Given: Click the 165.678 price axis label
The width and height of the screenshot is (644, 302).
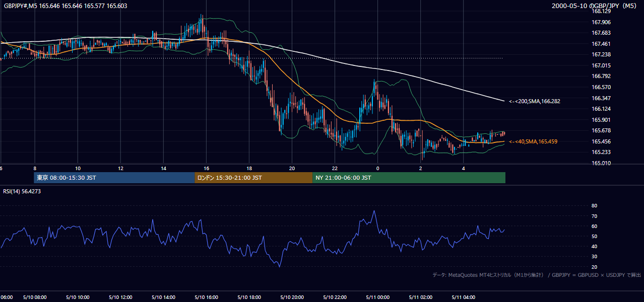Looking at the screenshot, I should pos(601,130).
